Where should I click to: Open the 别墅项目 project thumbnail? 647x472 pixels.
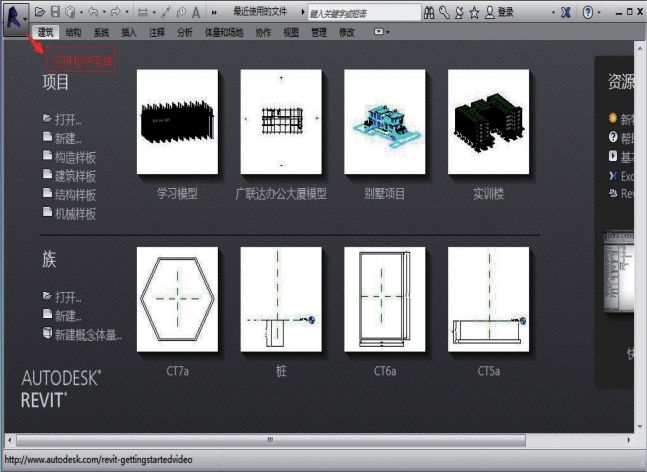coord(385,122)
